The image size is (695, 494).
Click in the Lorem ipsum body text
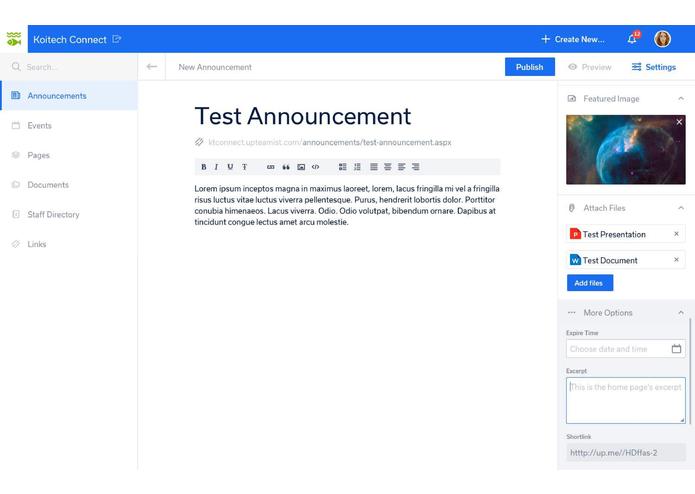[347, 205]
